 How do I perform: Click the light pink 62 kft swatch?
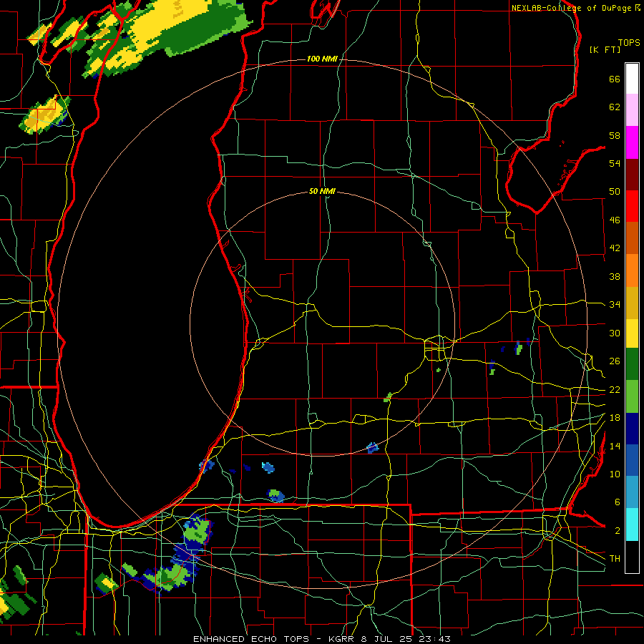632,110
